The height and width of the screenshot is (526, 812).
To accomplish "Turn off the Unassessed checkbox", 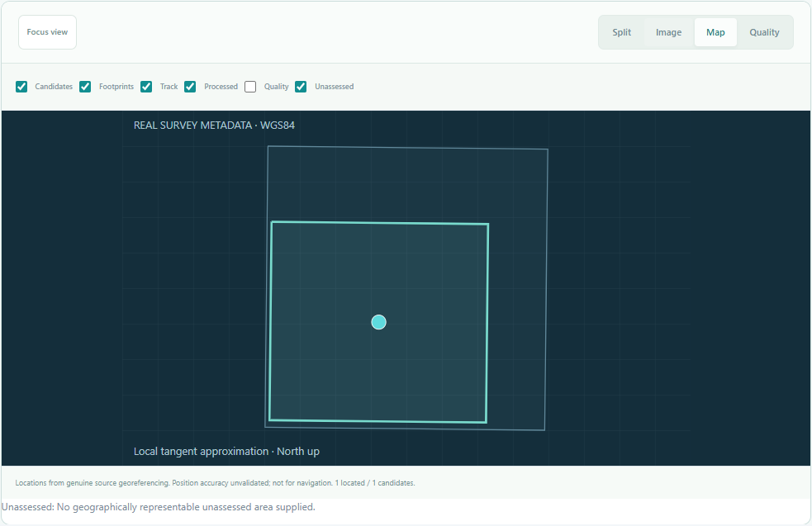I will tap(301, 87).
